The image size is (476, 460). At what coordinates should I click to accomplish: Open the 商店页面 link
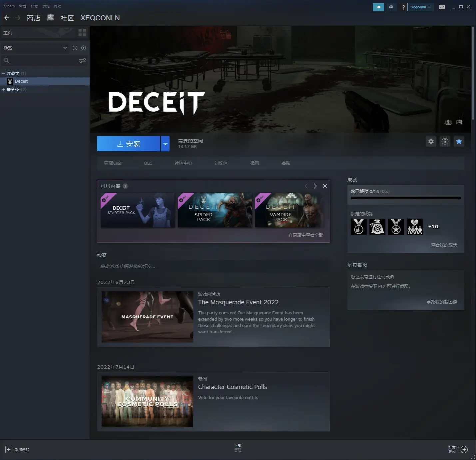tap(113, 163)
